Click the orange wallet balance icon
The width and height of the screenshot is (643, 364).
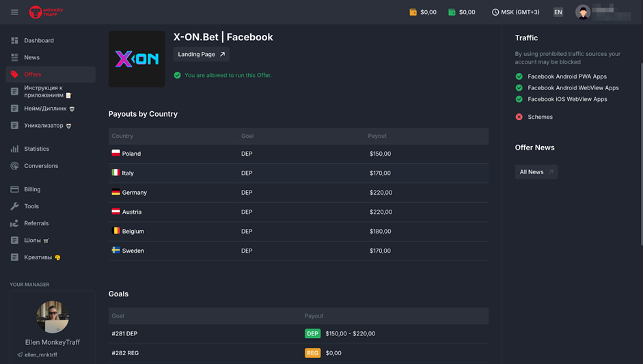point(413,12)
